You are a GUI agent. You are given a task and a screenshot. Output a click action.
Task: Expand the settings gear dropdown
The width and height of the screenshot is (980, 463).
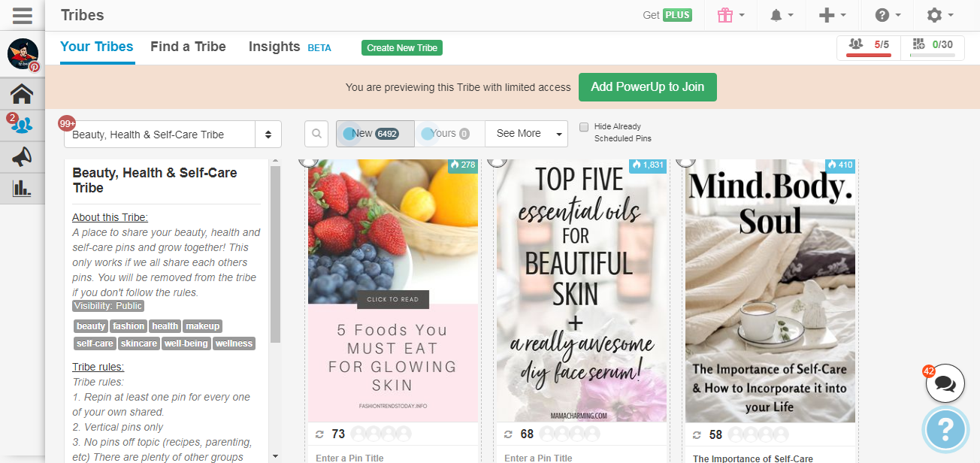click(939, 15)
